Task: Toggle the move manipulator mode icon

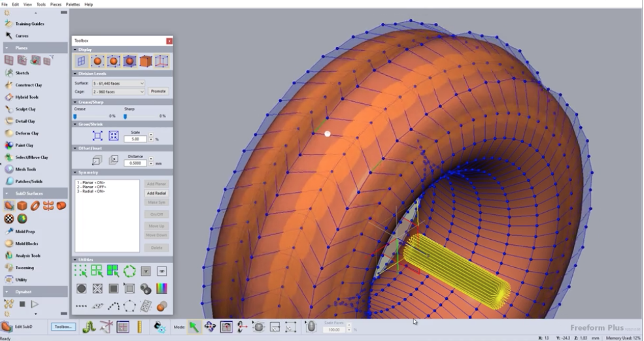Action: [210, 327]
